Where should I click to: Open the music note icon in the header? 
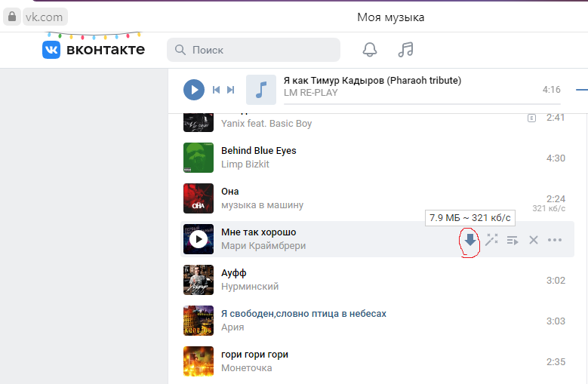(405, 50)
